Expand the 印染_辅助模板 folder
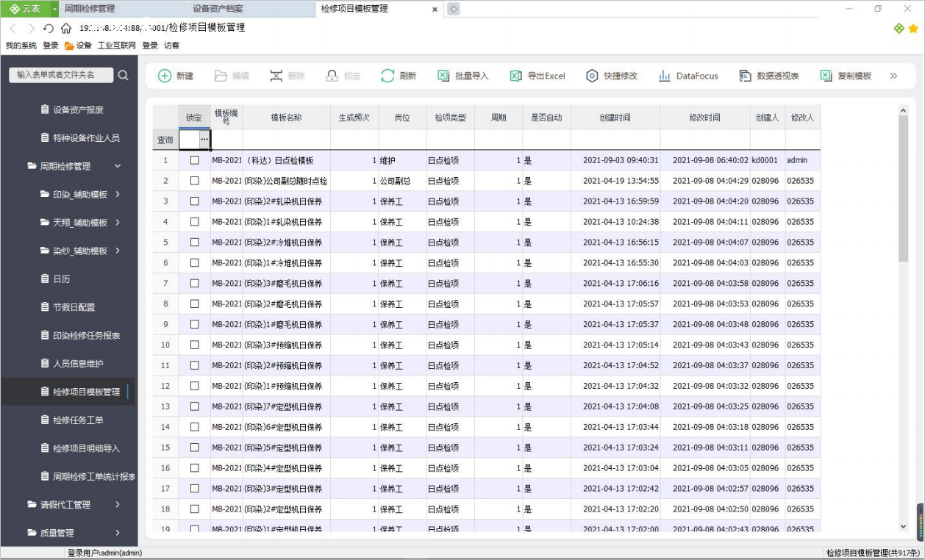The width and height of the screenshot is (925, 560). pyautogui.click(x=118, y=194)
